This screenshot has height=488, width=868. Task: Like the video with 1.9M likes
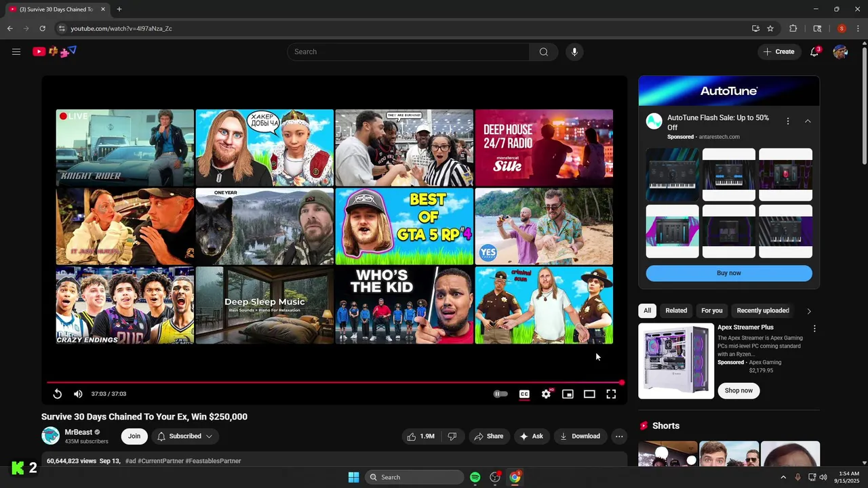(x=420, y=436)
